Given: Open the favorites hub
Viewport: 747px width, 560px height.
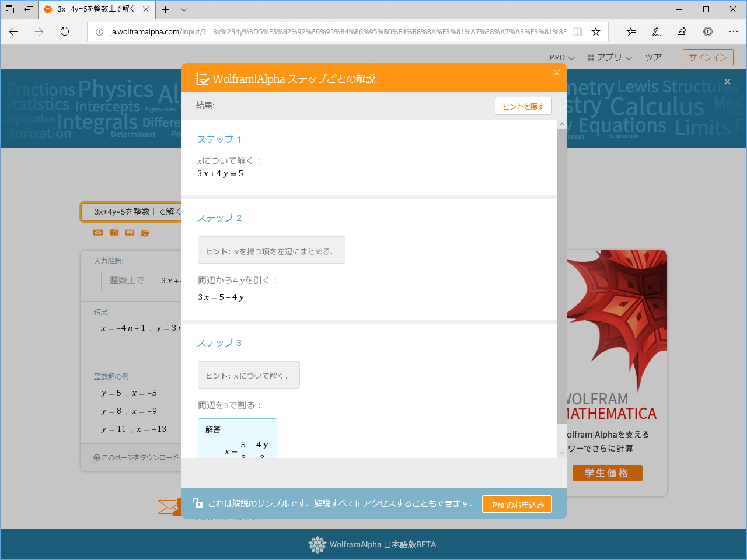Looking at the screenshot, I should click(631, 32).
